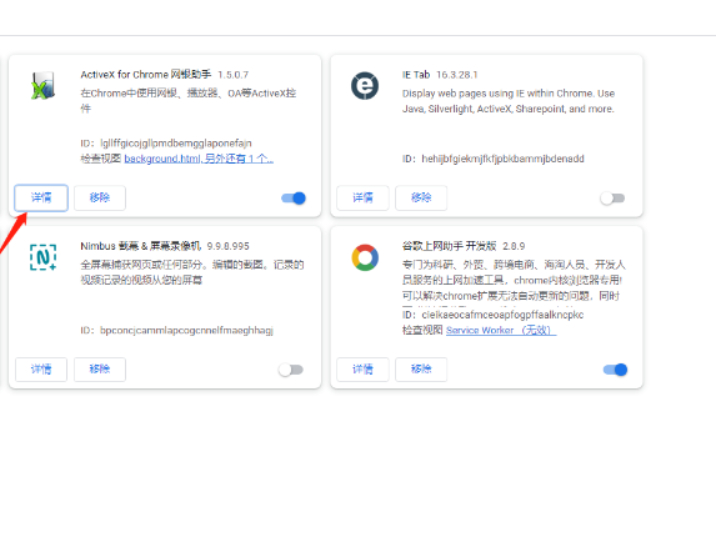Click the ID hehijbfgiekmjfkfjpbkbammjbdenadd text
Screen dimensions: 716x537
[493, 159]
